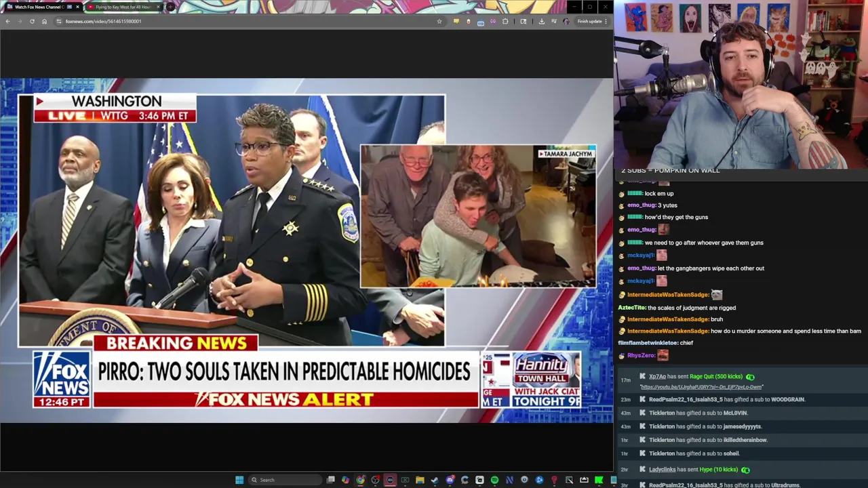Viewport: 868px width, 488px height.
Task: Click chat username AztecTito
Action: [x=631, y=308]
